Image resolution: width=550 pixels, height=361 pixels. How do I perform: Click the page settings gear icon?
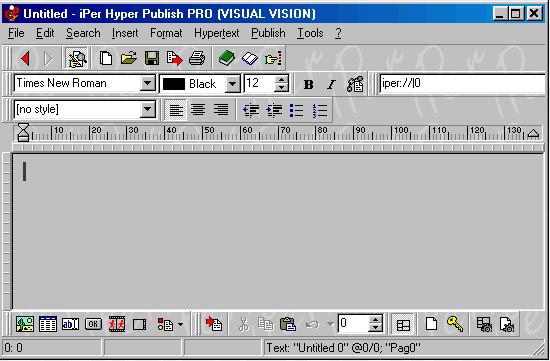[507, 324]
